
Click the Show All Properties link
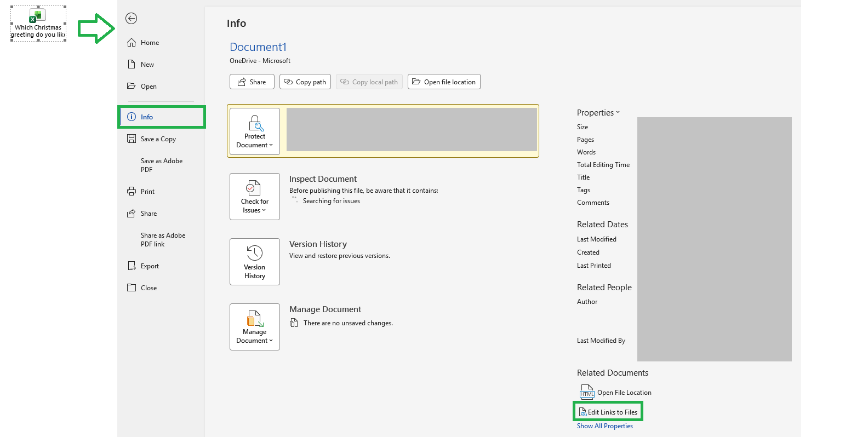[605, 426]
